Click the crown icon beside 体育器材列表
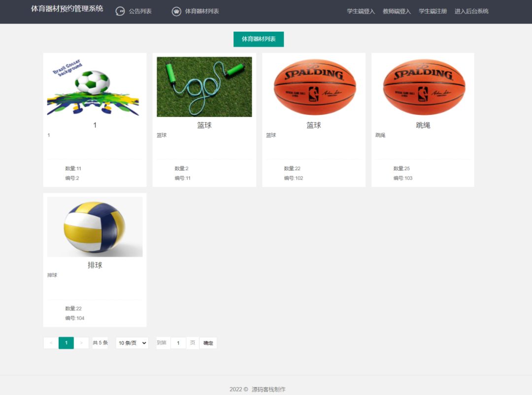Image resolution: width=532 pixels, height=395 pixels. 176,11
